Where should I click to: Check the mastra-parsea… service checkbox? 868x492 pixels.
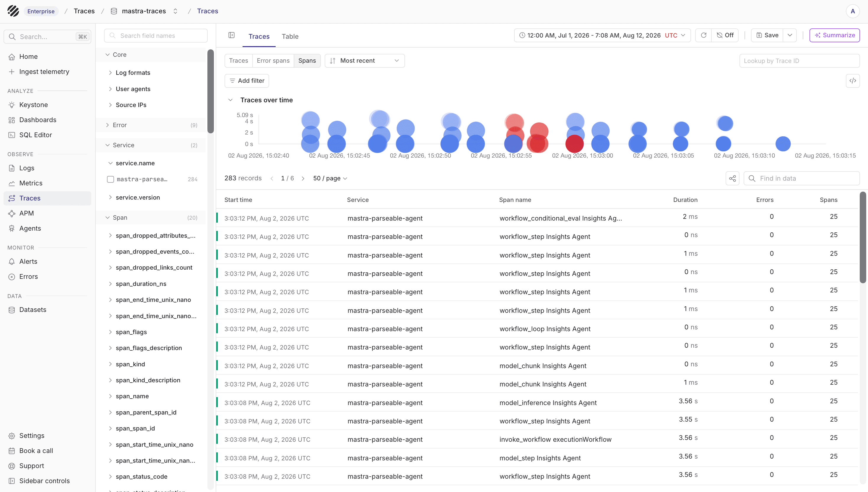(110, 179)
